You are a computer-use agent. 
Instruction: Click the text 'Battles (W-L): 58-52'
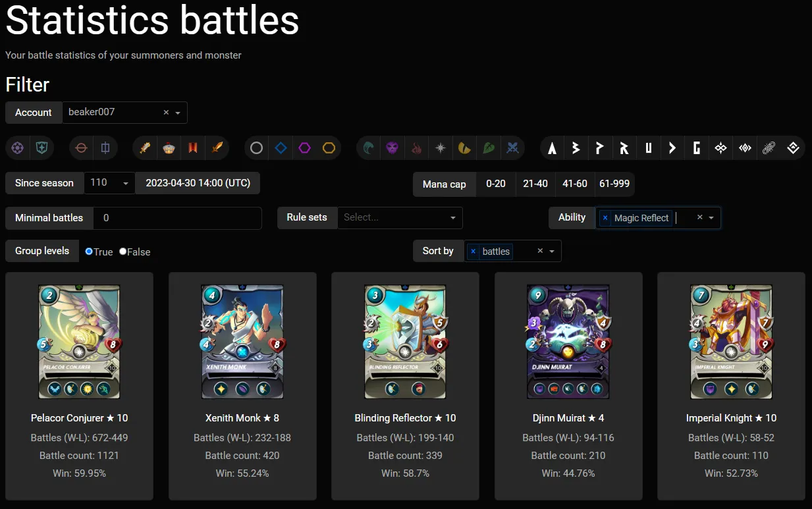pos(731,438)
